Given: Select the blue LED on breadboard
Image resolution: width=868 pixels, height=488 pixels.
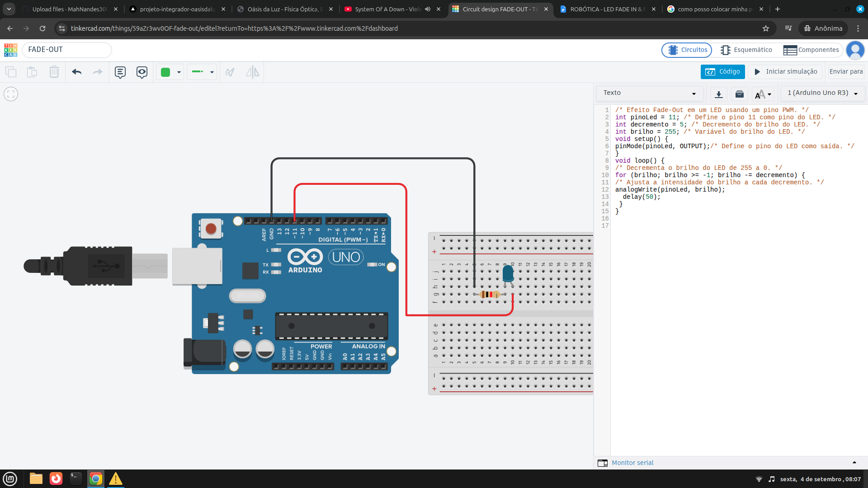Looking at the screenshot, I should [x=508, y=273].
